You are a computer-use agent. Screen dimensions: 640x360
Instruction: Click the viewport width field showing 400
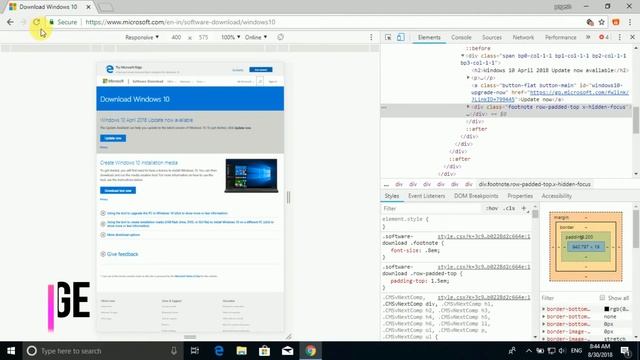[176, 37]
